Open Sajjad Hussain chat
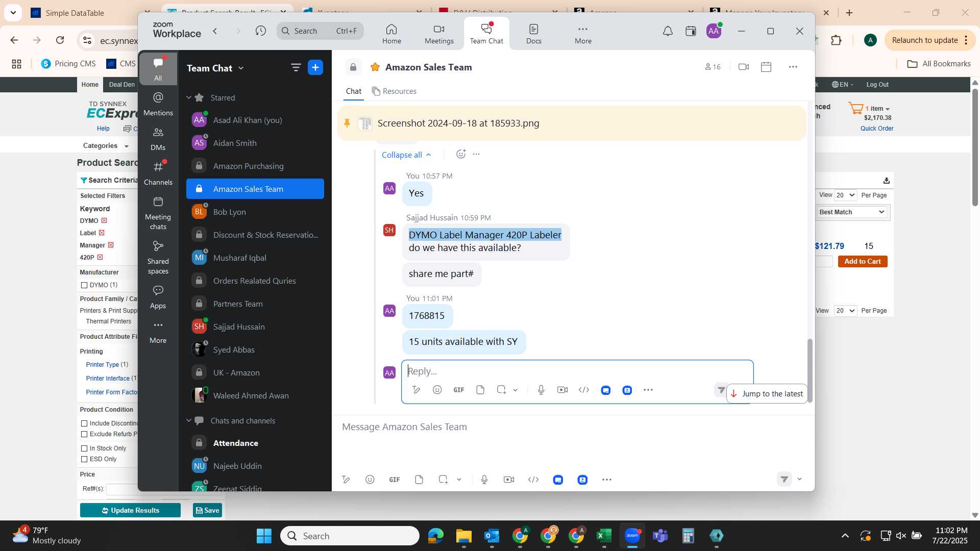This screenshot has height=551, width=980. tap(255, 327)
